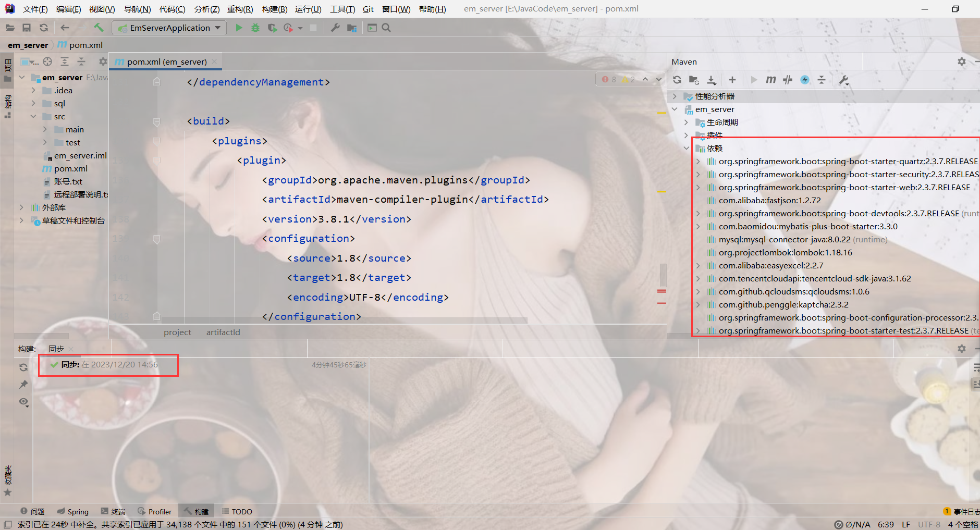Click UTF-8 encoding in status bar
980x530 pixels.
[929, 524]
